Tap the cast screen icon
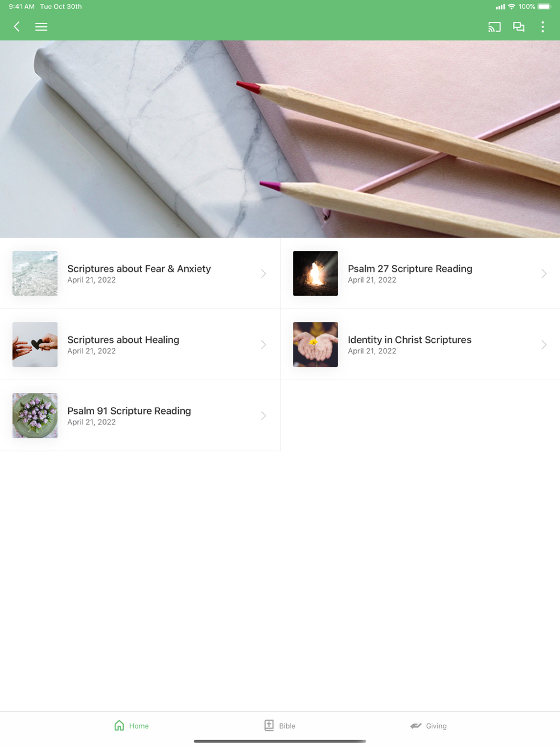Image resolution: width=560 pixels, height=747 pixels. point(494,27)
